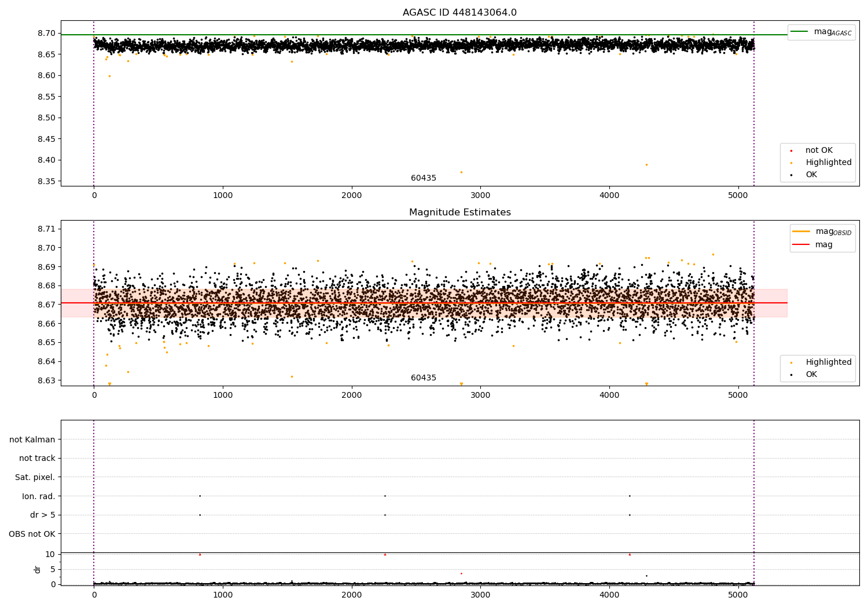Click the "8.69" y-axis tick in middle plot

[x=46, y=267]
